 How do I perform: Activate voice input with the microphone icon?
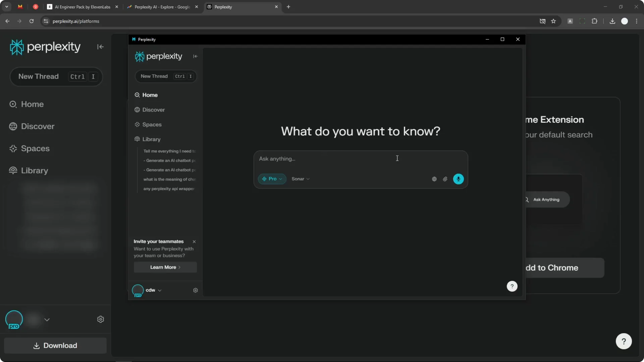point(458,179)
